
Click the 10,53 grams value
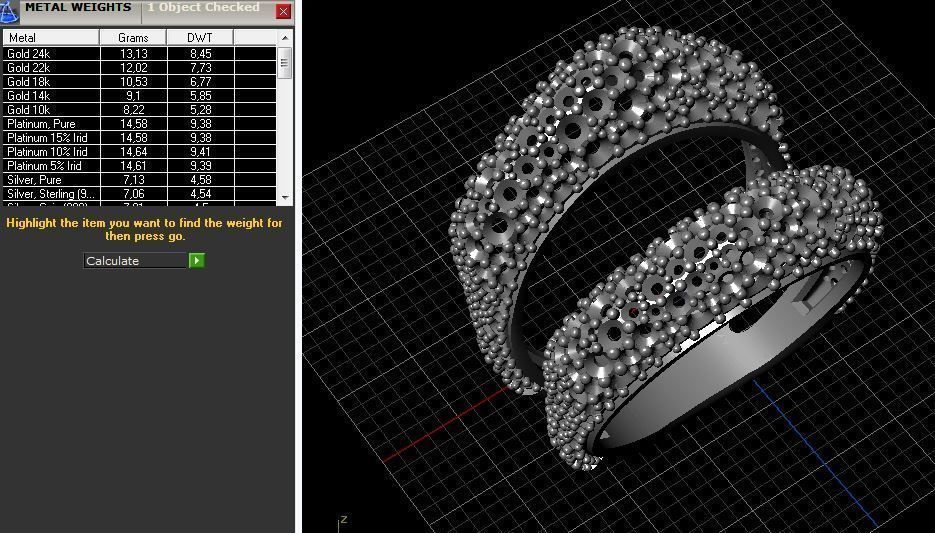pyautogui.click(x=134, y=82)
